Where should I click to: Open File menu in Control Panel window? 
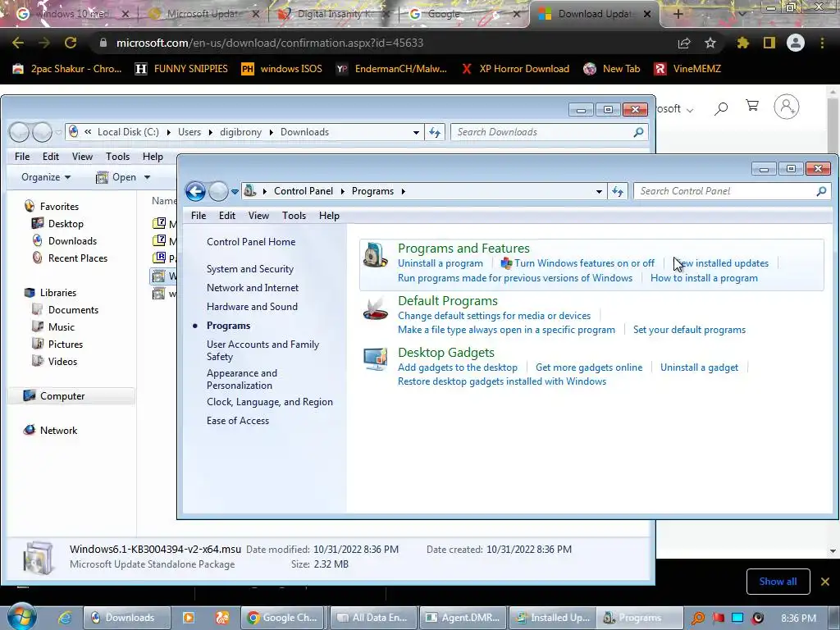click(199, 216)
